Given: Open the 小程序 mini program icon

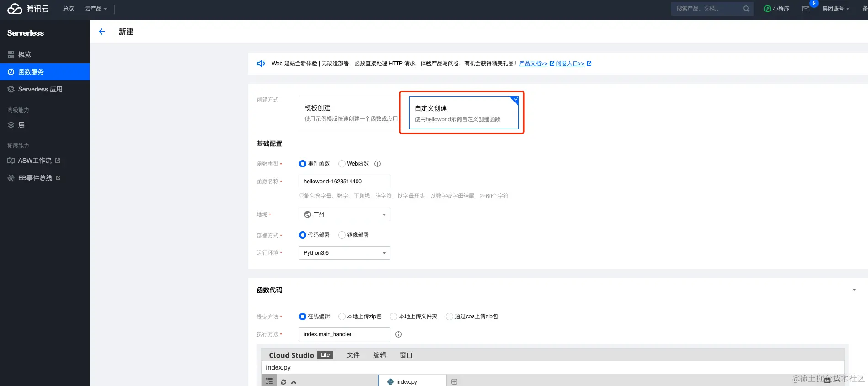Looking at the screenshot, I should coord(767,9).
